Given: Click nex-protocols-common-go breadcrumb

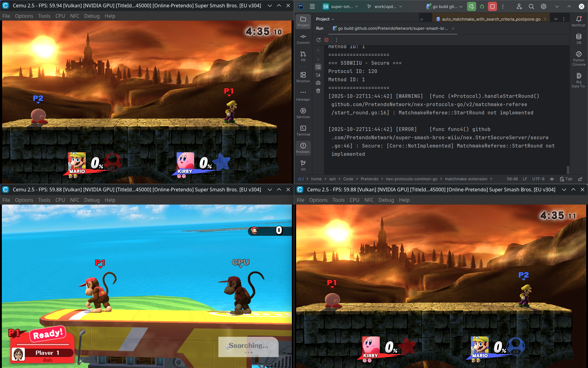Looking at the screenshot, I should click(x=412, y=179).
